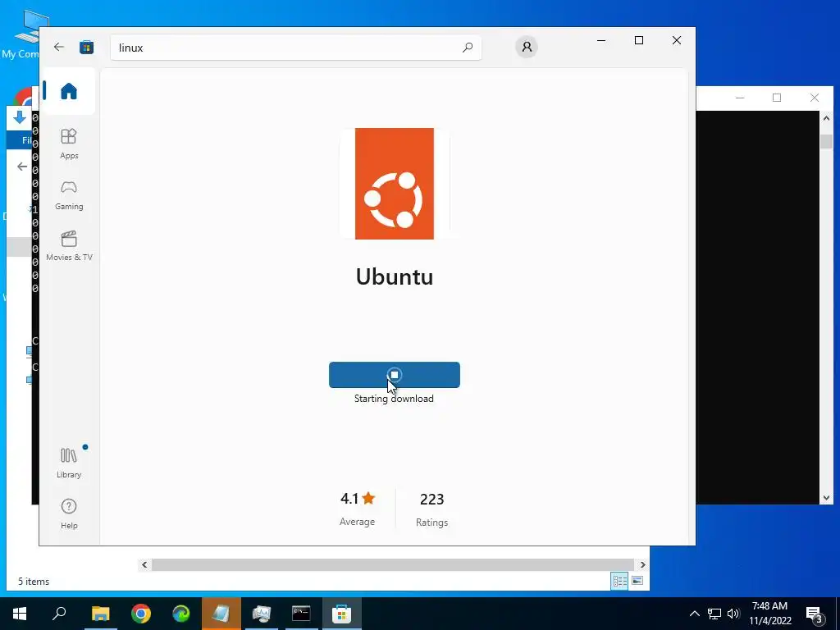Switch File Explorer to details view icon

tap(619, 581)
